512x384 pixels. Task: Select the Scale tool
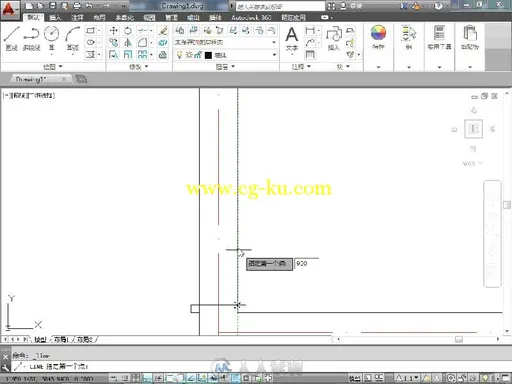click(128, 55)
